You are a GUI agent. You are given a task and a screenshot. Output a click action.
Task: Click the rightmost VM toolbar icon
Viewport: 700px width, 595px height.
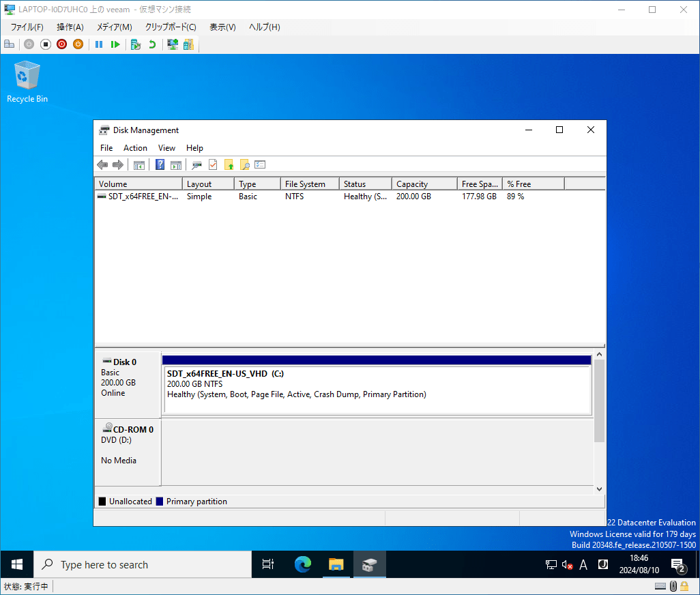(188, 44)
